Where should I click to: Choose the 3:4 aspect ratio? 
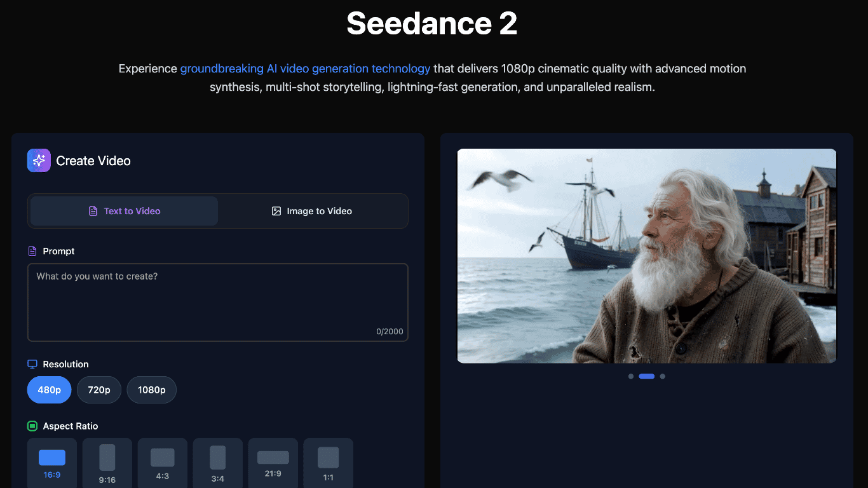tap(217, 463)
